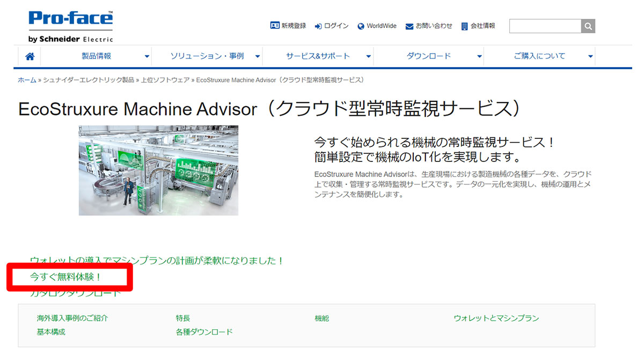
Task: Go to the 上位ソフトウェア breadcrumb
Action: tap(165, 80)
